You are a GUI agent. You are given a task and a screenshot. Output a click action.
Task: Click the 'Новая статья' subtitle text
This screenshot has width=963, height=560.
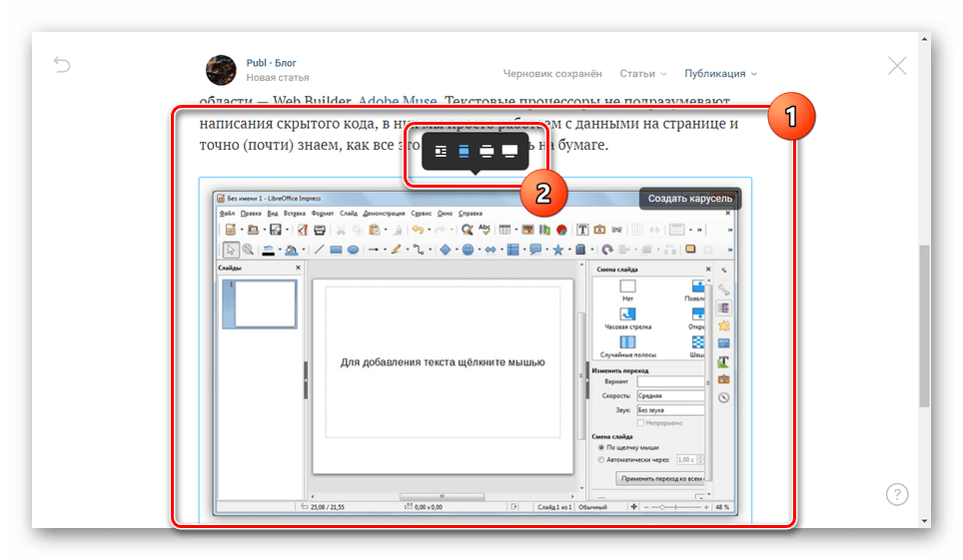point(278,78)
